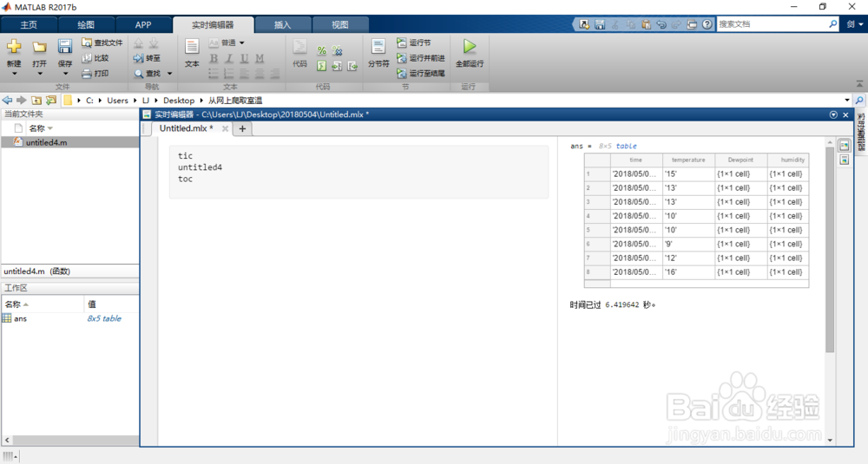Toggle Italic formatting button
Viewport: 868px width, 464px height.
tap(228, 58)
